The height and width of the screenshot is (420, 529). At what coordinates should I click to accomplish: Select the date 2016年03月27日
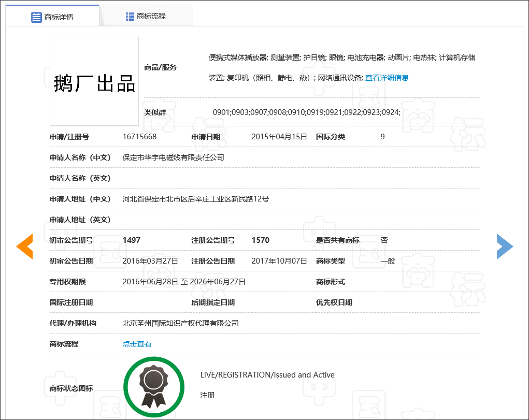coord(150,261)
